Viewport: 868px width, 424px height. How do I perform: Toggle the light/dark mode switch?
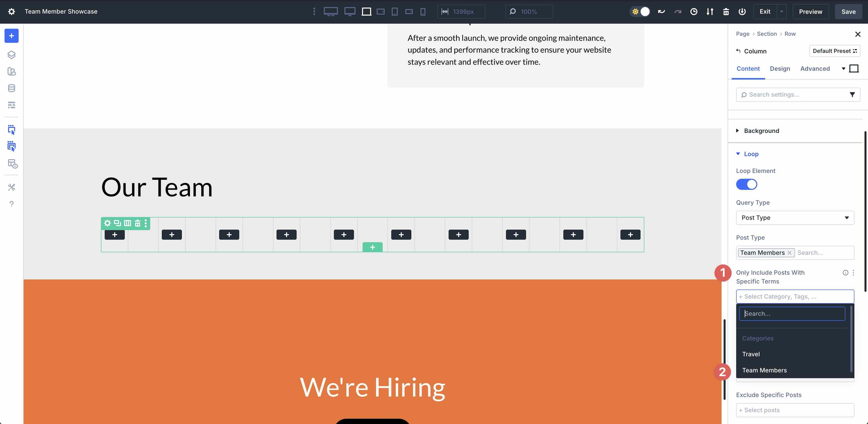tap(640, 11)
